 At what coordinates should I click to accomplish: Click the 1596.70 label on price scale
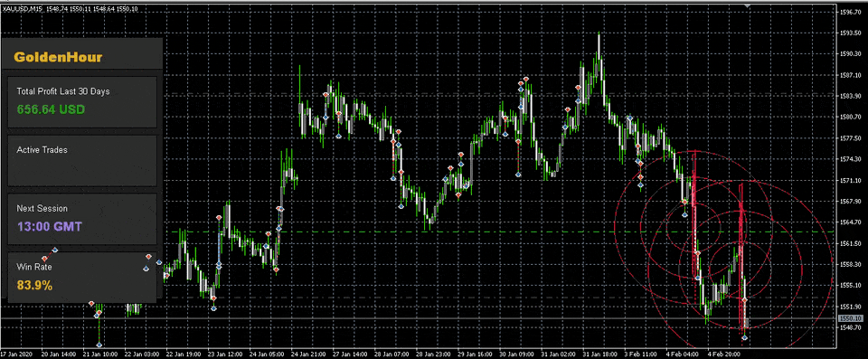coord(850,12)
